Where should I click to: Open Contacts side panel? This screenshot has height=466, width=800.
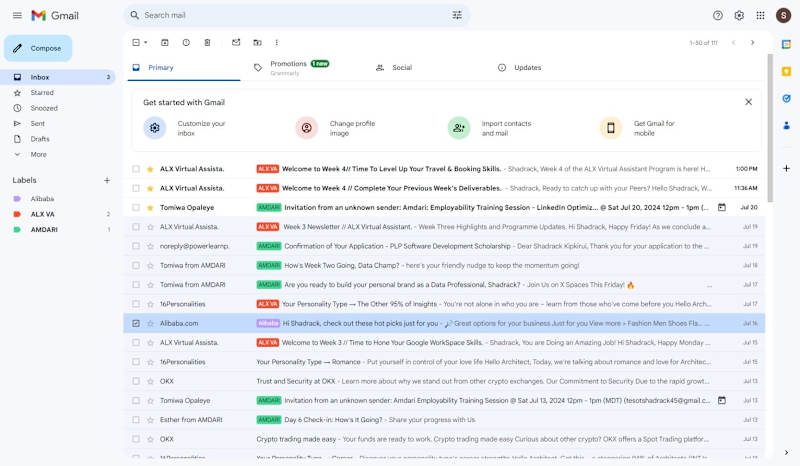(x=786, y=125)
